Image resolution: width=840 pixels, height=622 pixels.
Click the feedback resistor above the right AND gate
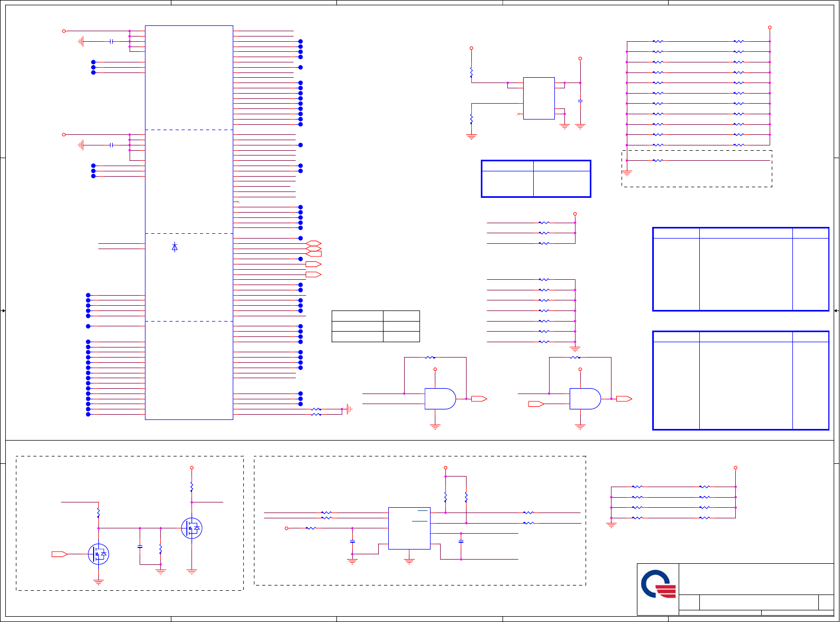[x=575, y=358]
